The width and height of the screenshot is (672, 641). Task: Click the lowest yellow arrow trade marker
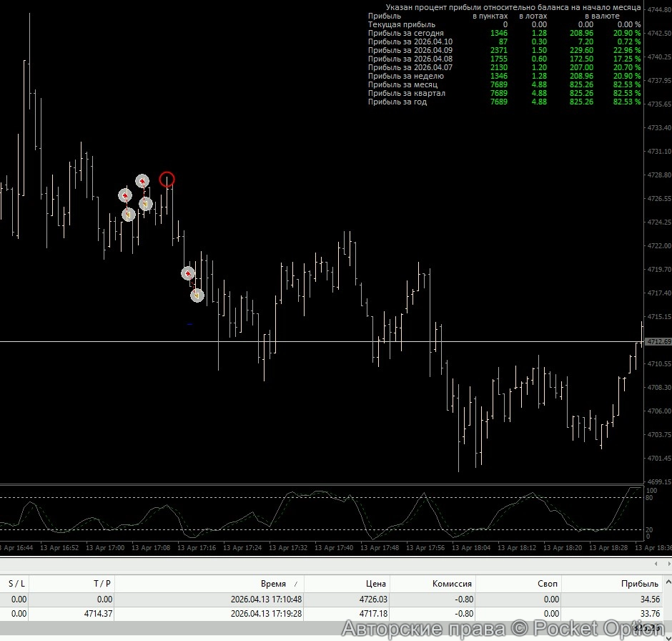[197, 295]
